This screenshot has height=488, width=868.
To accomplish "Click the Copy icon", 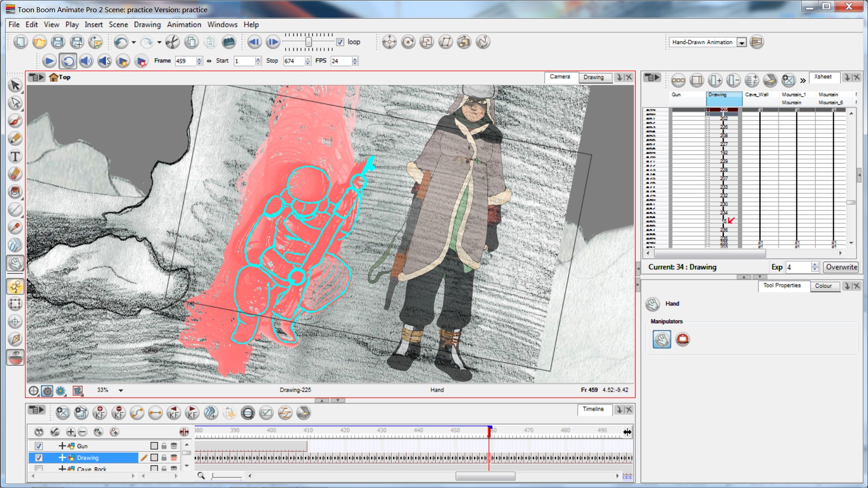I will pos(192,42).
